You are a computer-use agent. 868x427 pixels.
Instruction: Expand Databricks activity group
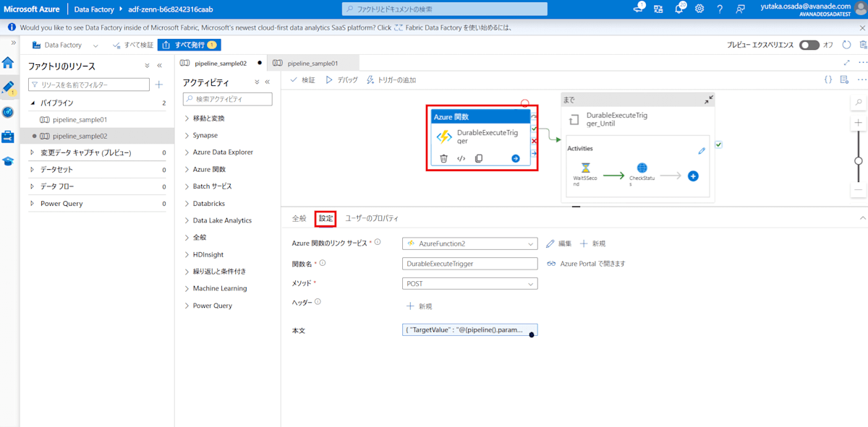(187, 203)
